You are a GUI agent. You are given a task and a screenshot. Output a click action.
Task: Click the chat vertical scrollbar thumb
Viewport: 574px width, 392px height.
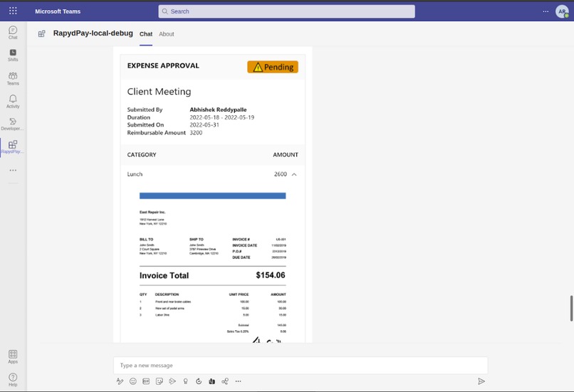click(x=571, y=308)
